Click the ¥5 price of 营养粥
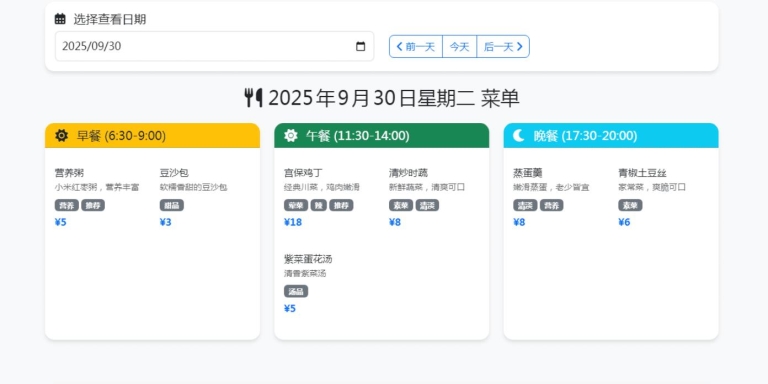 60,222
